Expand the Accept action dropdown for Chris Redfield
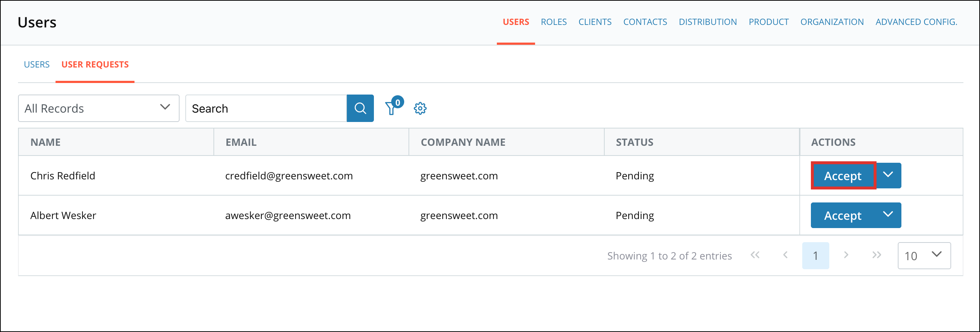This screenshot has width=980, height=332. click(889, 175)
